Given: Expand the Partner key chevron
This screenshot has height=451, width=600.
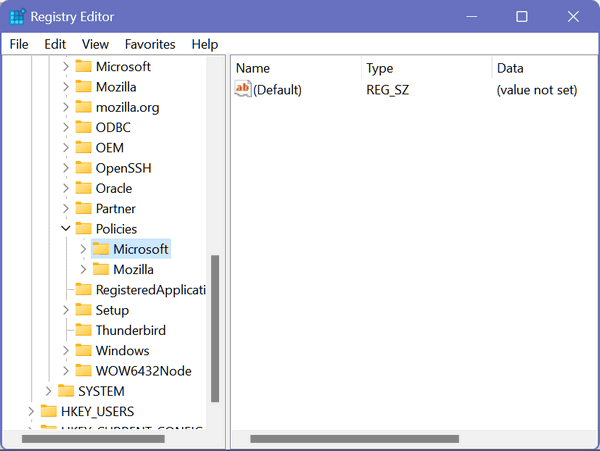Looking at the screenshot, I should pyautogui.click(x=66, y=208).
